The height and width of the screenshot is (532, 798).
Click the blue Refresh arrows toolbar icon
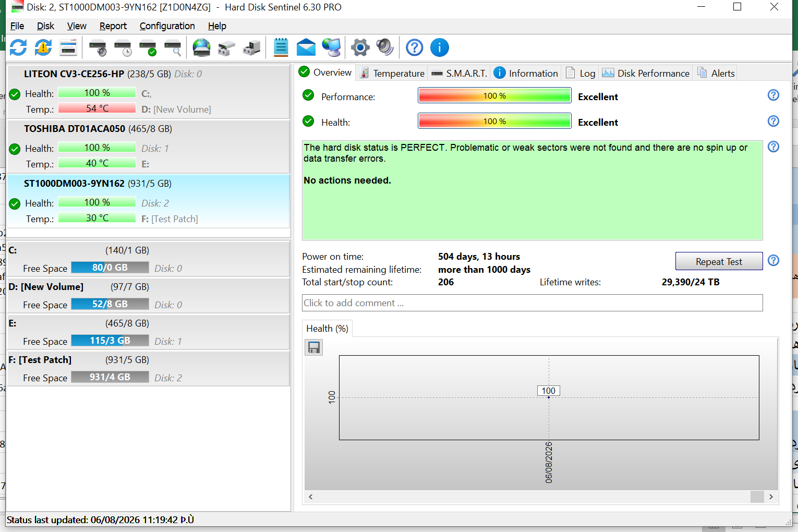(x=18, y=47)
